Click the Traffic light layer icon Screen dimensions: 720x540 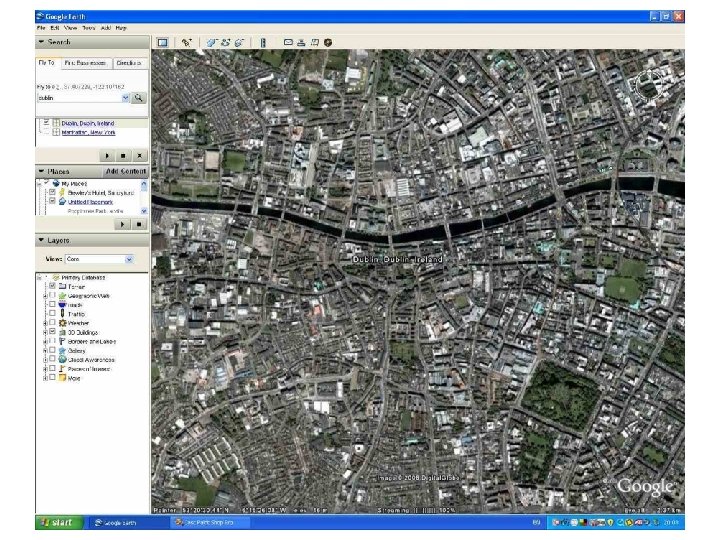coord(62,314)
